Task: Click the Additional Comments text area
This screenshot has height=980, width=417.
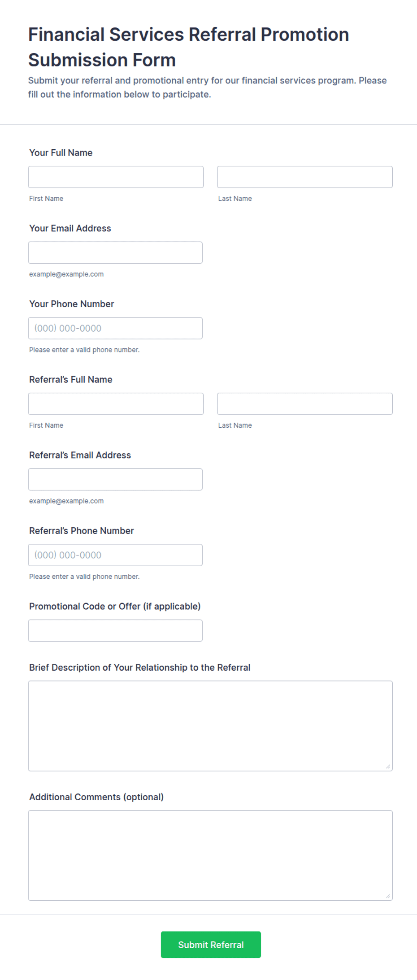Action: click(210, 855)
